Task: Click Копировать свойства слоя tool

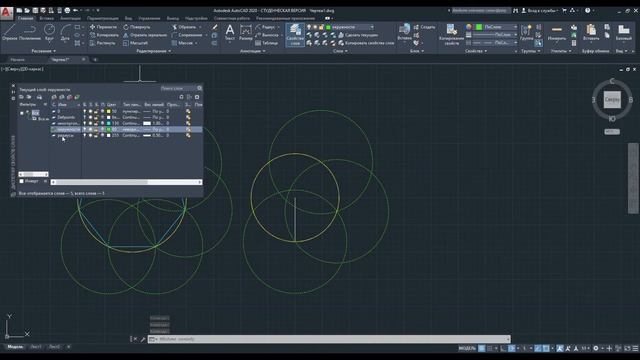Action: point(366,43)
